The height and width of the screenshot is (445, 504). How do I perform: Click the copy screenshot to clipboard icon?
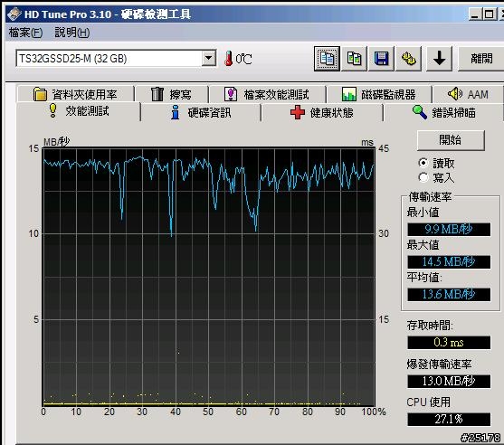click(354, 59)
